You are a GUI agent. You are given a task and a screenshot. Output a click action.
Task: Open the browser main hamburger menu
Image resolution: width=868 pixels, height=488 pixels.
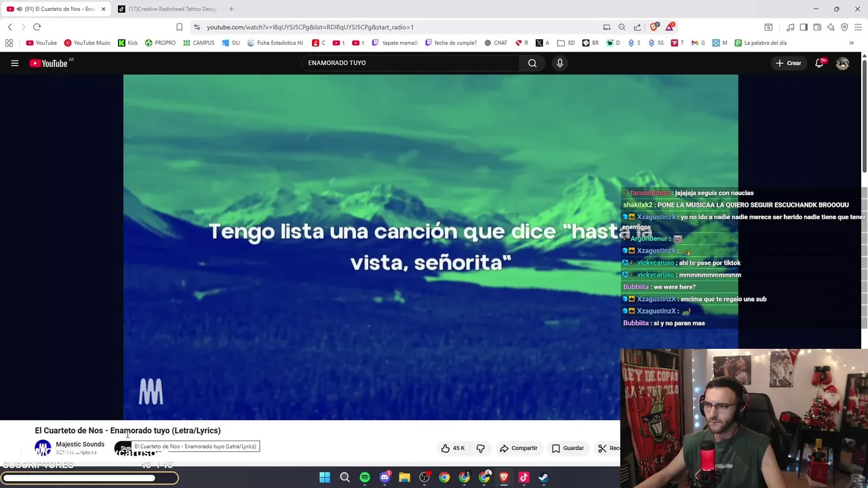point(858,27)
